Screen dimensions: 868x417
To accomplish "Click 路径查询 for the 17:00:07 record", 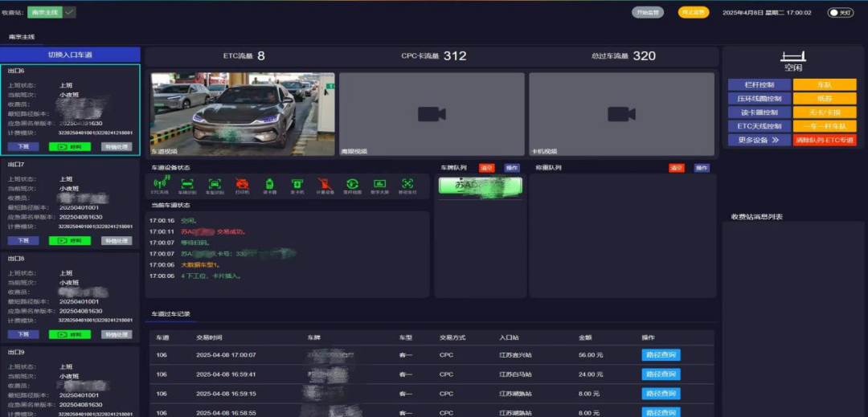I will (661, 355).
